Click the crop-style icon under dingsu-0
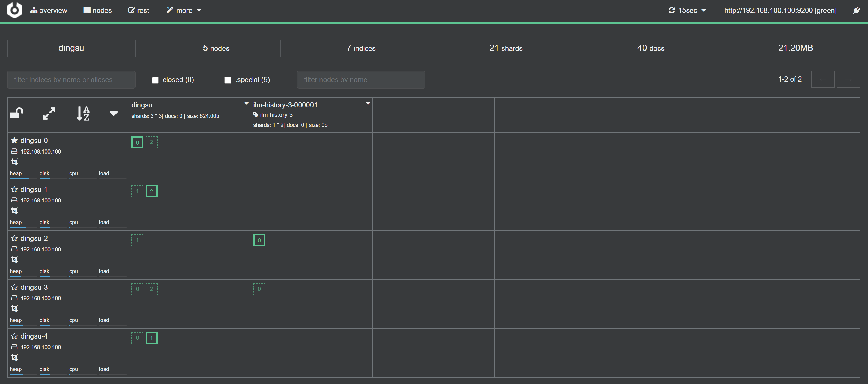The height and width of the screenshot is (384, 868). point(14,162)
